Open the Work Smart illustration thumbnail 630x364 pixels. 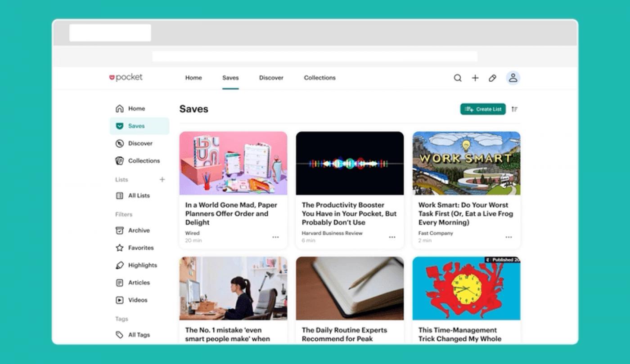466,163
